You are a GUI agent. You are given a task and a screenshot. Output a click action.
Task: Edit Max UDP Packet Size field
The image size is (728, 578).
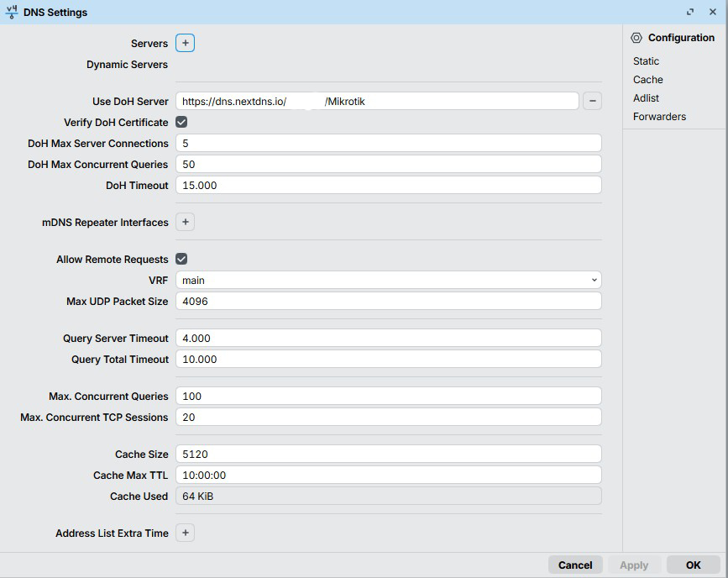click(x=389, y=301)
